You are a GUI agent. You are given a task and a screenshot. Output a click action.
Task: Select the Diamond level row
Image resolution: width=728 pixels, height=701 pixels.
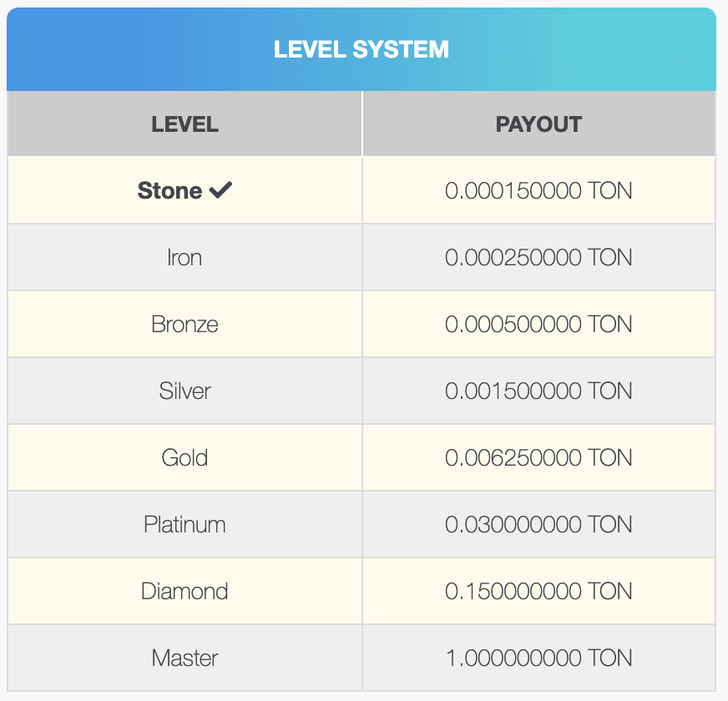tap(185, 591)
